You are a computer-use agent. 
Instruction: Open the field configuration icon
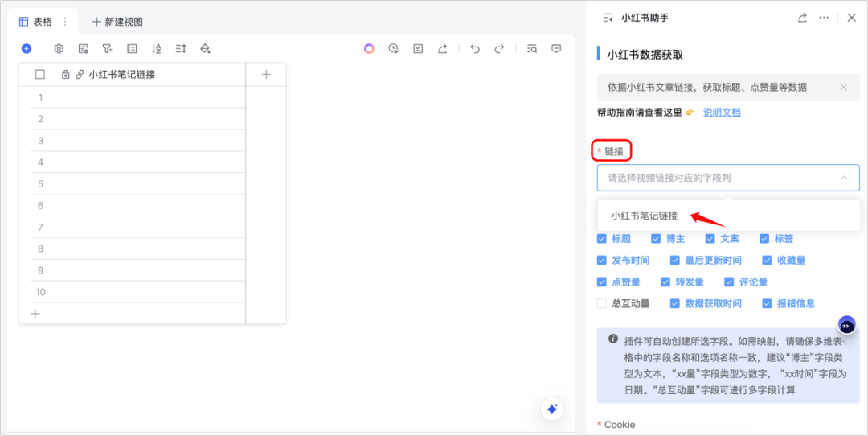point(83,49)
